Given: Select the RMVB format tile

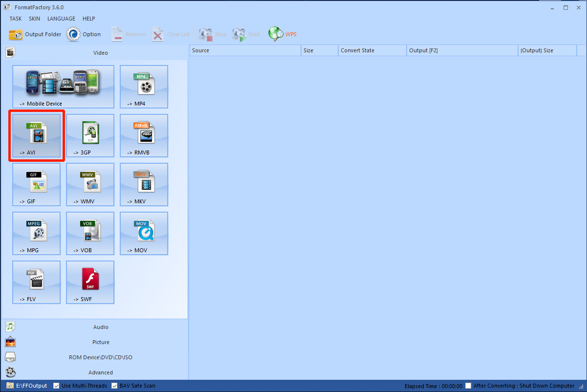Looking at the screenshot, I should tap(144, 135).
